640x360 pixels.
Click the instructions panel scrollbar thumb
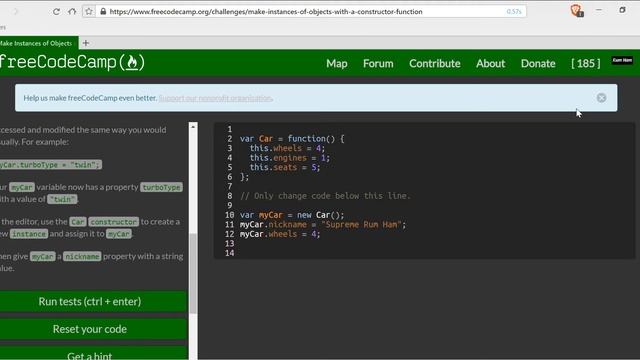[x=193, y=273]
